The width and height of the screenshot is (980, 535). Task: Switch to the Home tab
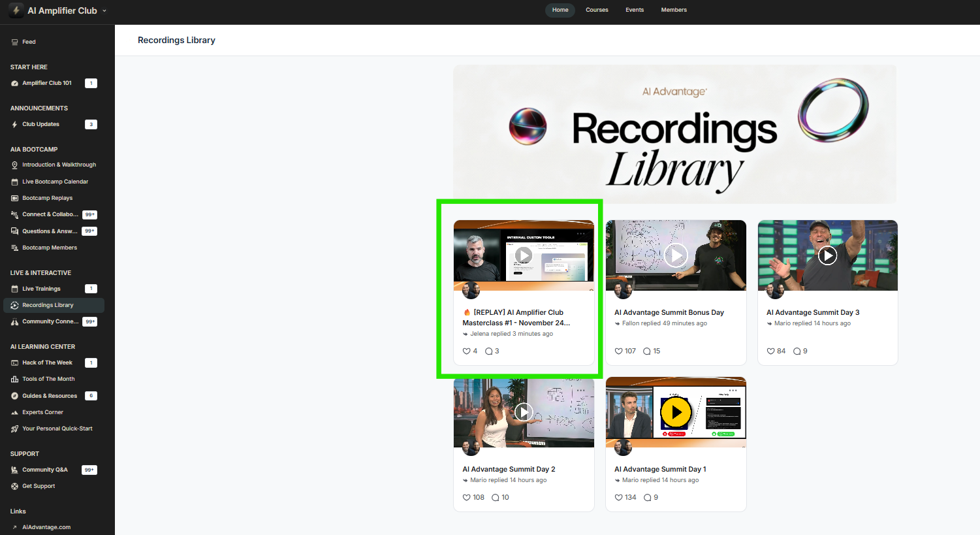(560, 10)
